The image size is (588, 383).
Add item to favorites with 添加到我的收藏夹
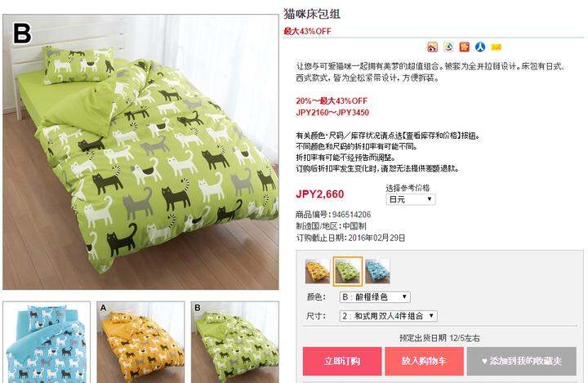coord(522,361)
